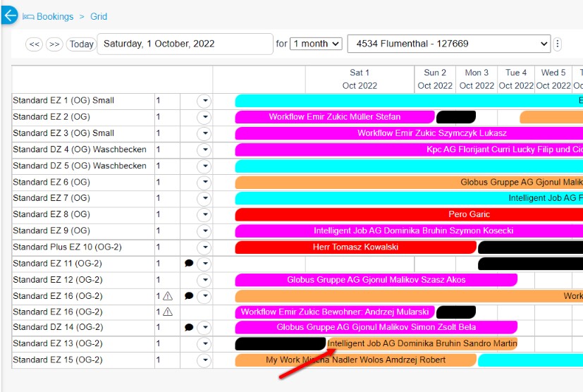Open booking Kpc AG Florijant Curri
583x392 pixels.
tap(409, 149)
